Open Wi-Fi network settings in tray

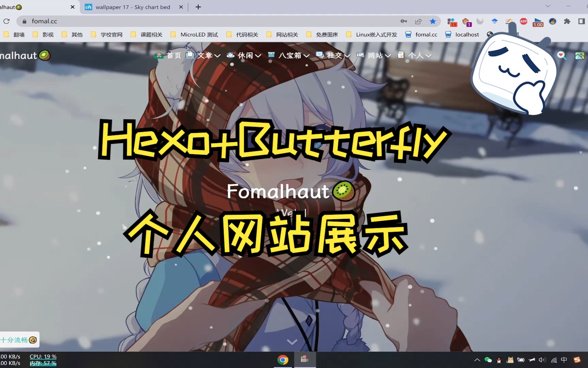(x=554, y=360)
